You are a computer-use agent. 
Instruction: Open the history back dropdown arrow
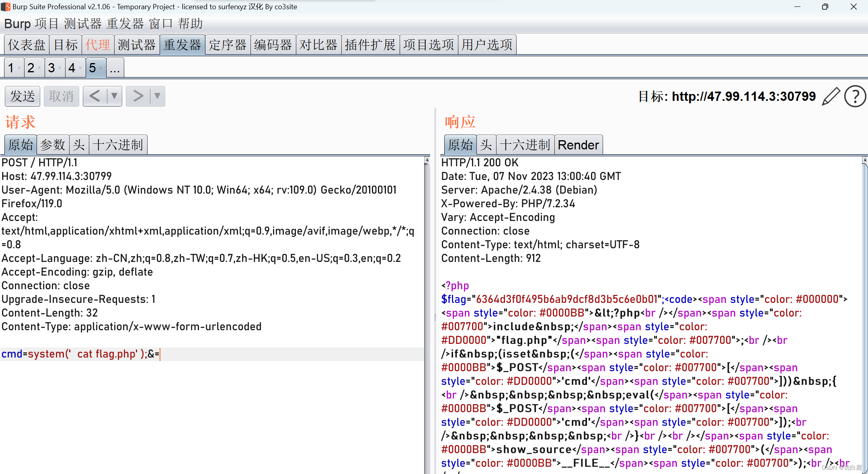(x=115, y=96)
